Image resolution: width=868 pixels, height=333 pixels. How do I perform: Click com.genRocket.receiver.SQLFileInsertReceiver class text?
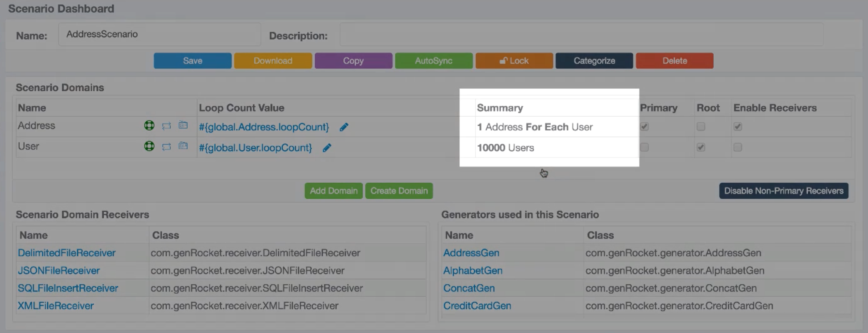click(x=257, y=288)
